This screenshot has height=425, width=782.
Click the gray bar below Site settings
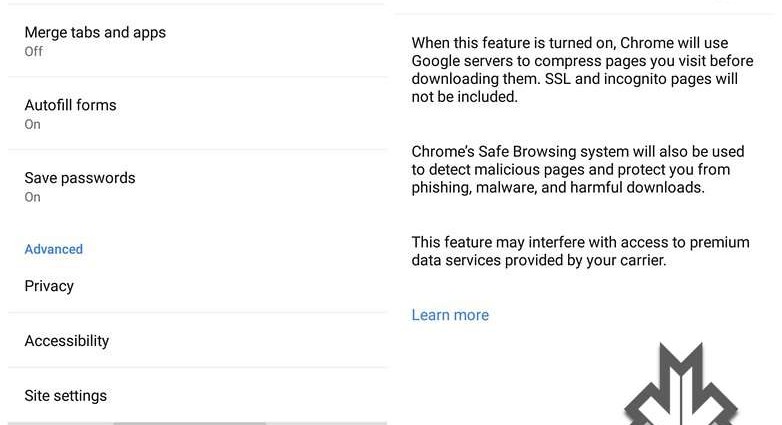click(x=190, y=422)
